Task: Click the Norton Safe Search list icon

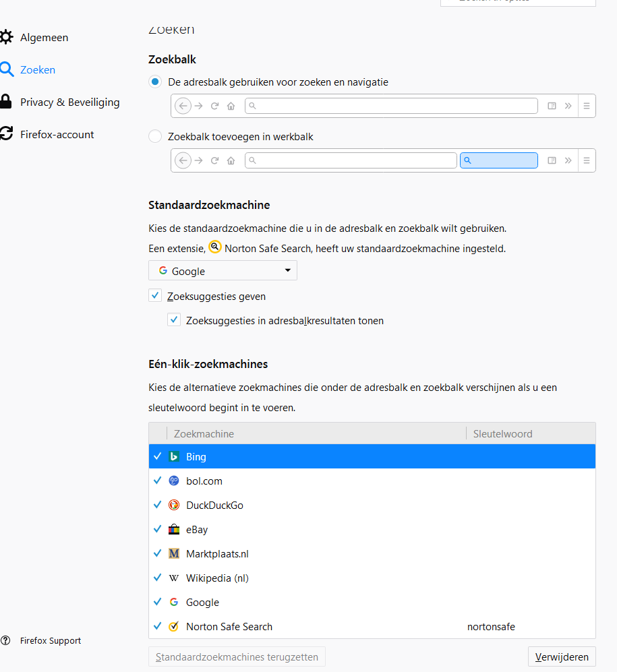Action: click(x=174, y=627)
